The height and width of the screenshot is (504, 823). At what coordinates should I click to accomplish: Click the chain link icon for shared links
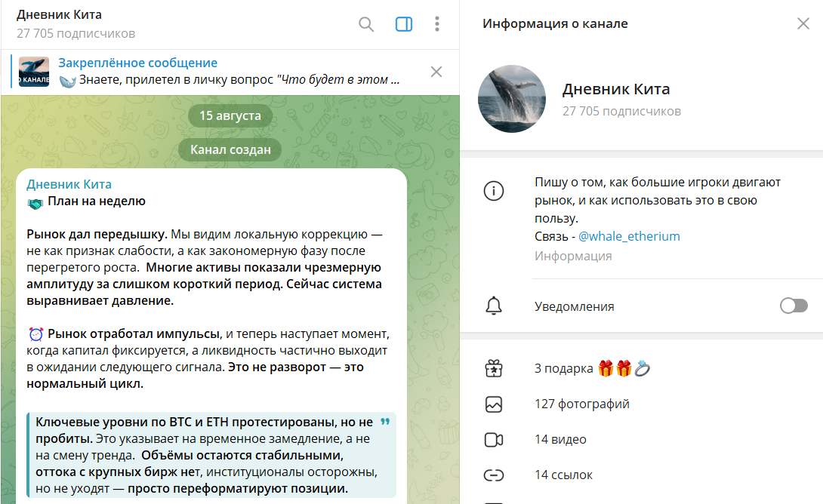click(x=494, y=475)
